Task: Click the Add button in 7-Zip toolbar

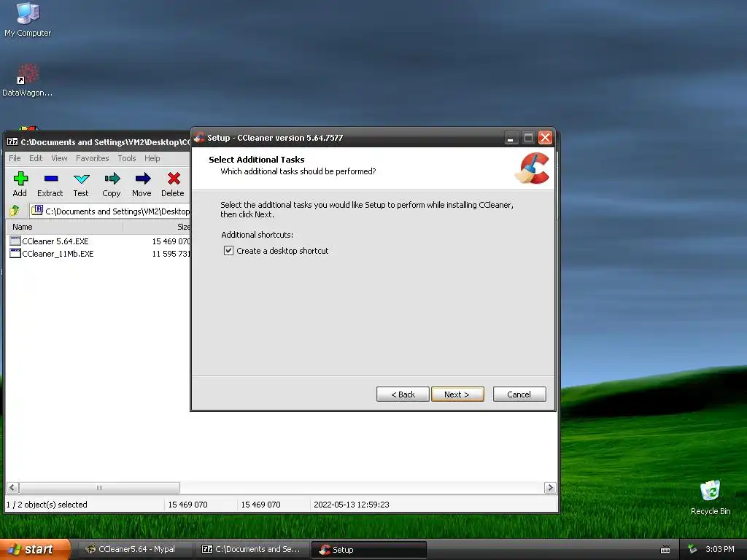Action: [20, 184]
